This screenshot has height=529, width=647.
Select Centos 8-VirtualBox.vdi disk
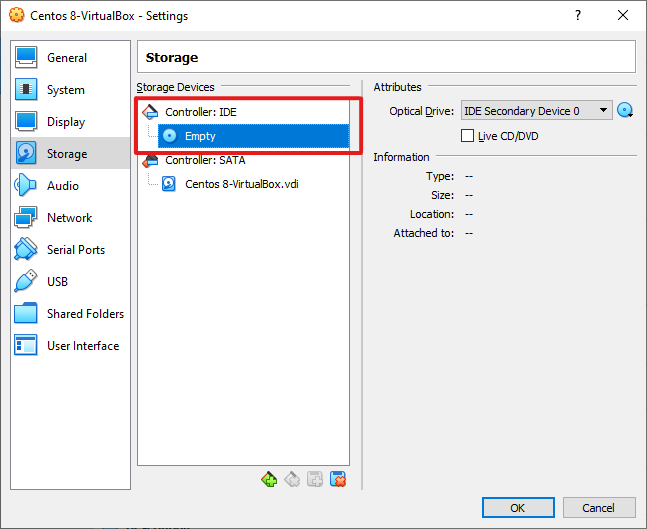tap(241, 184)
